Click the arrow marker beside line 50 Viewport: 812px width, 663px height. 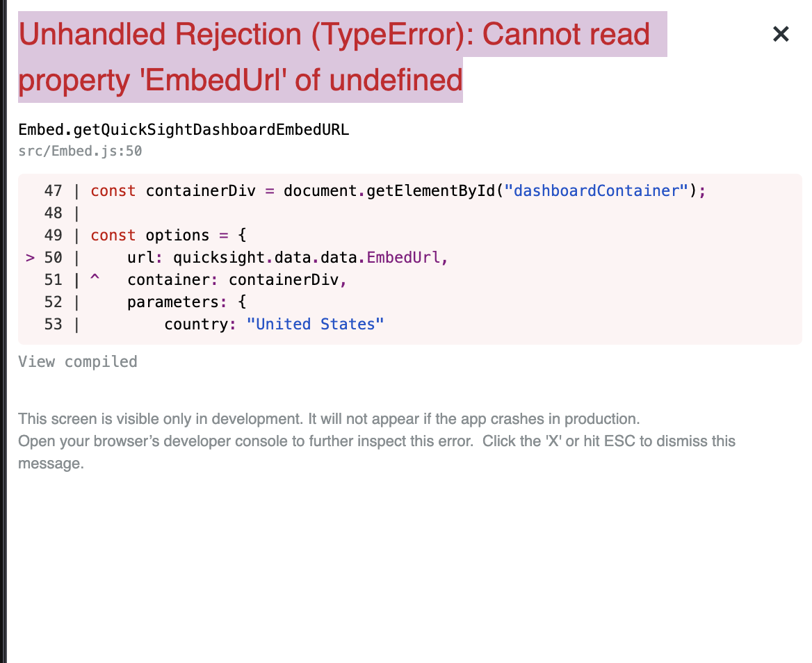coord(30,257)
